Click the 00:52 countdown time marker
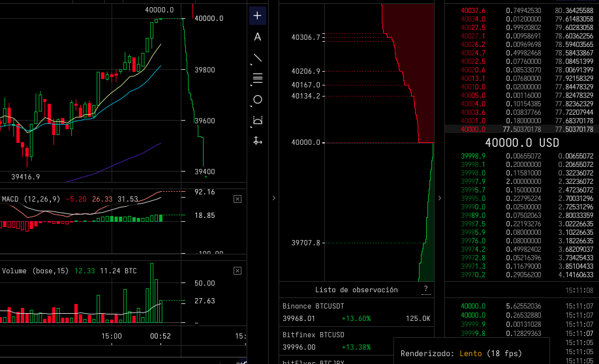This screenshot has height=364, width=599. coord(161,336)
